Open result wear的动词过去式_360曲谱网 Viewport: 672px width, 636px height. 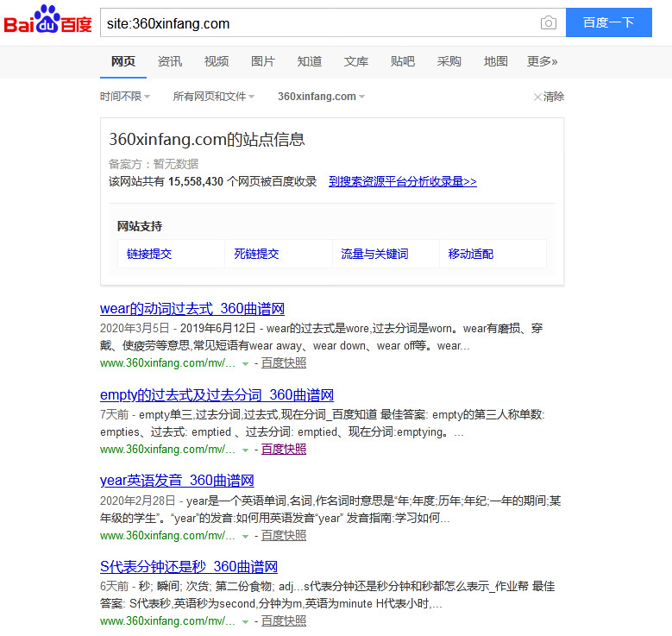tap(192, 309)
